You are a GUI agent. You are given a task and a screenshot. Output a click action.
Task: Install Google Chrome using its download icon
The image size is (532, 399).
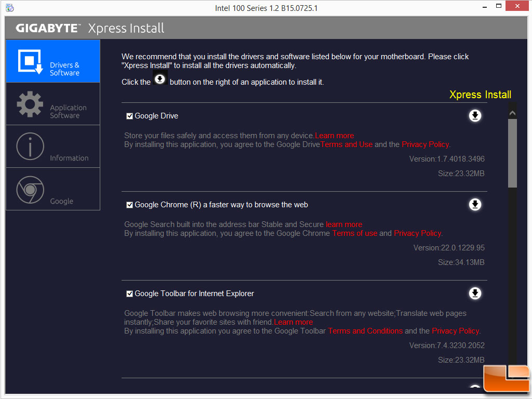pos(475,205)
